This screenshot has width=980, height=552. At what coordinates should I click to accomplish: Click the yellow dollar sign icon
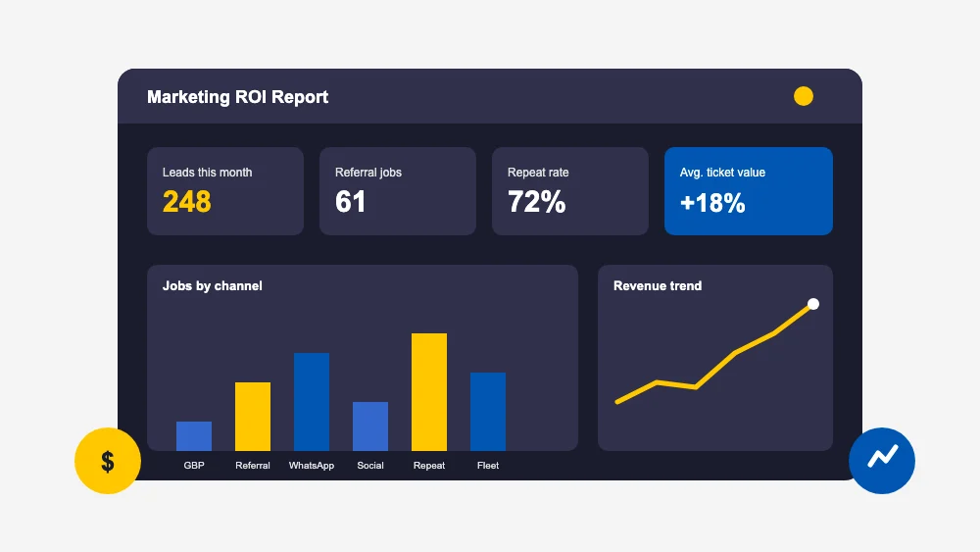click(108, 461)
